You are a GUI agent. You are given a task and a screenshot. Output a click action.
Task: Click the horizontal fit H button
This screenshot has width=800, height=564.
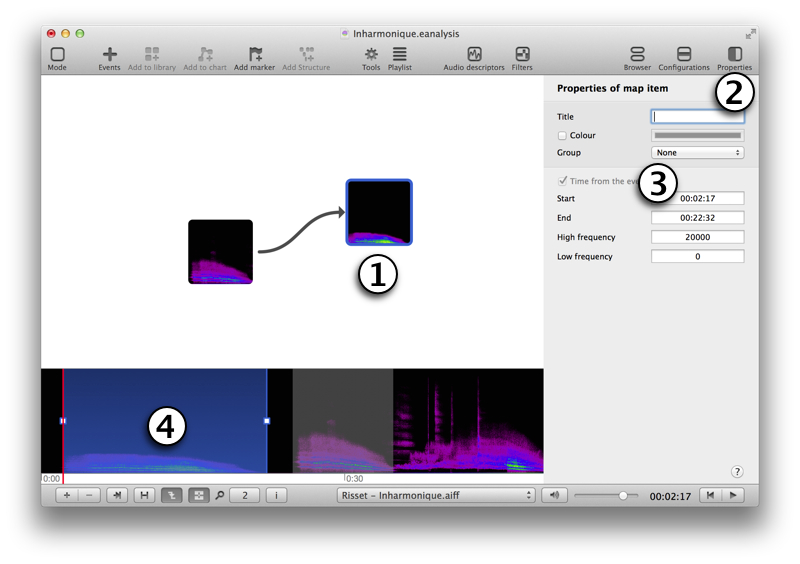pos(144,495)
